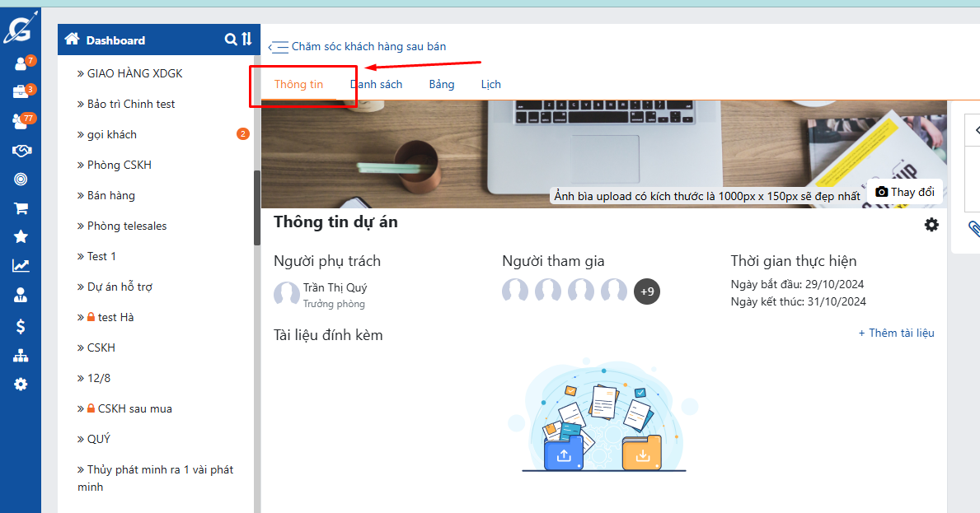Switch to the Lịch tab

coord(490,84)
